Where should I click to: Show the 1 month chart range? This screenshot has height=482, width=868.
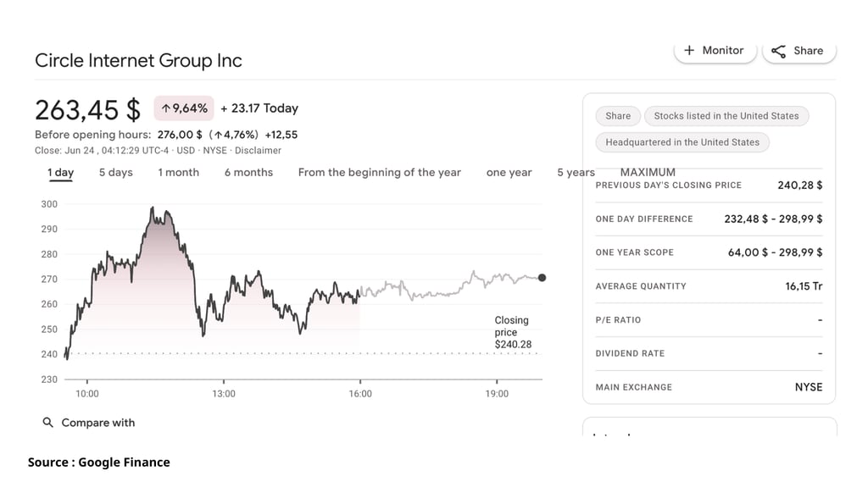(x=178, y=173)
